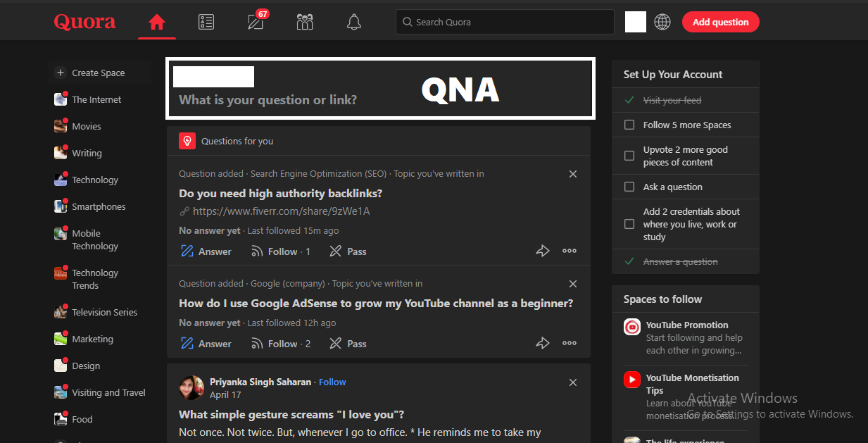Click the profile avatar in the navbar
Screen dimensions: 868x443
tap(636, 22)
